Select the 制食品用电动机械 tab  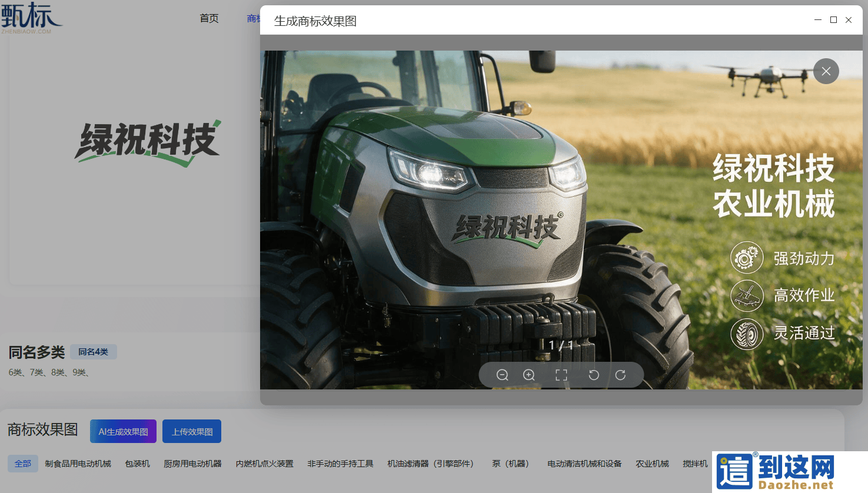pos(78,464)
